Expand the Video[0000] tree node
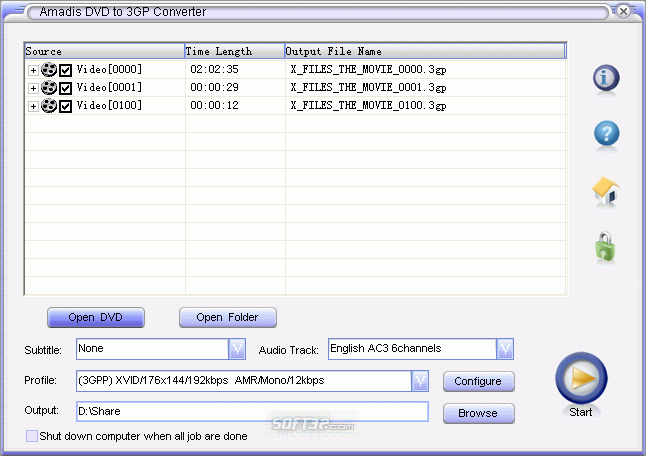Image resolution: width=646 pixels, height=456 pixels. coord(33,70)
